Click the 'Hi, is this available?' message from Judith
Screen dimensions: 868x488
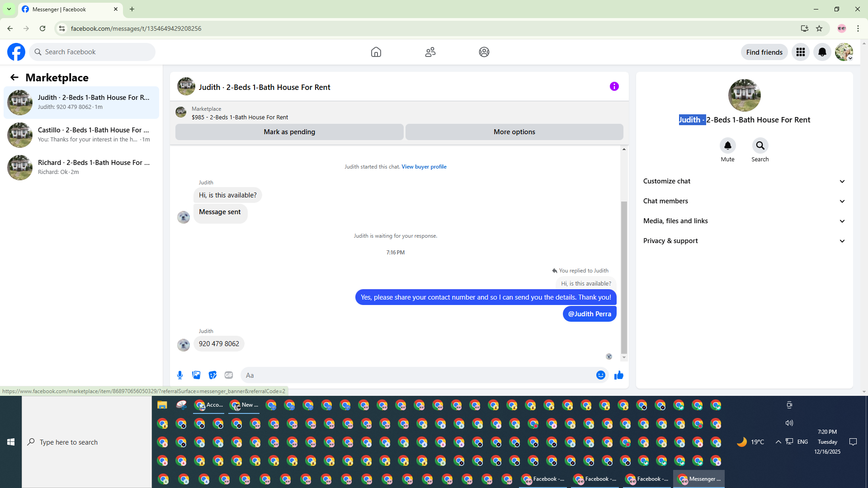(227, 195)
